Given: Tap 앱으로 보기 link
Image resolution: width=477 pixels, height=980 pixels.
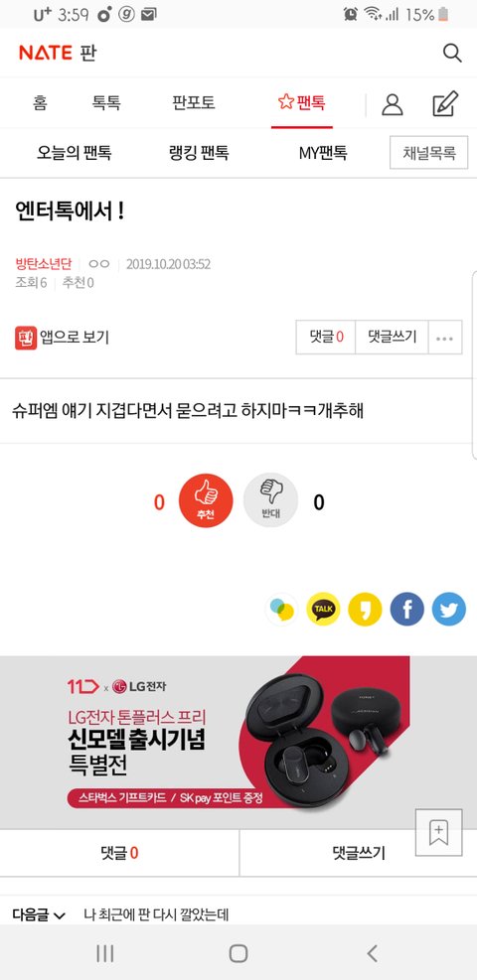Looking at the screenshot, I should click(x=63, y=338).
